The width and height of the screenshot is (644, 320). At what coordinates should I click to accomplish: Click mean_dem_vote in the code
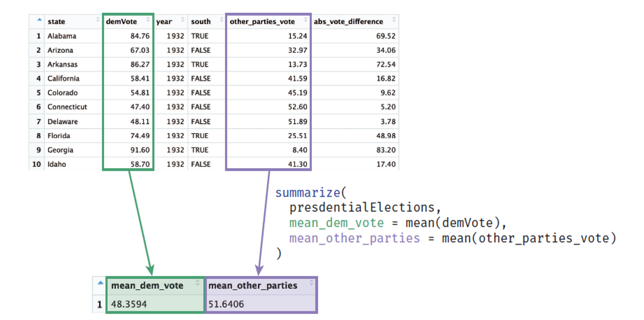(x=336, y=223)
